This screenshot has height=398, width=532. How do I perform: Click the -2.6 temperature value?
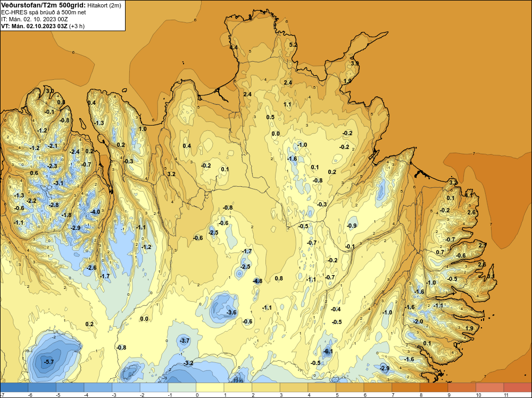click(92, 268)
